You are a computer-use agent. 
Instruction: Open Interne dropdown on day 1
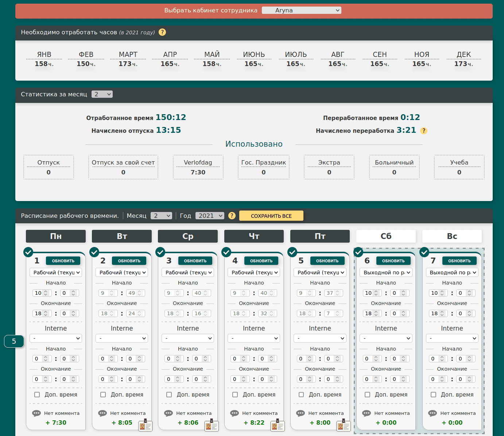click(56, 338)
